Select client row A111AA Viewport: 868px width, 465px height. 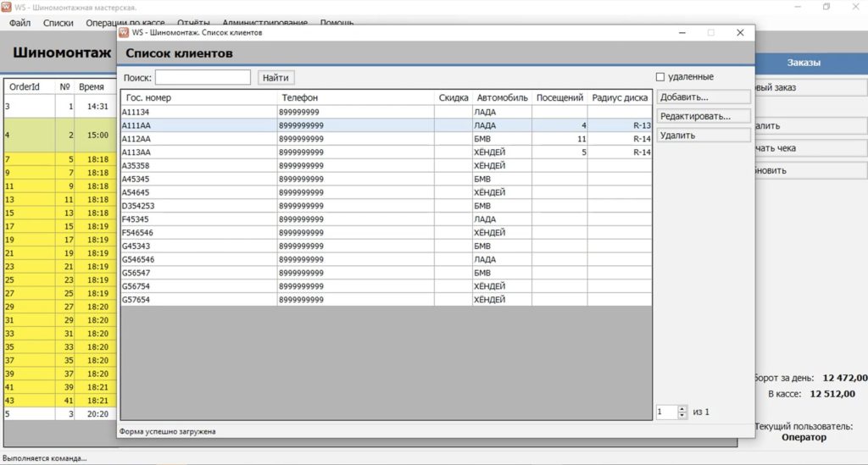click(x=387, y=125)
